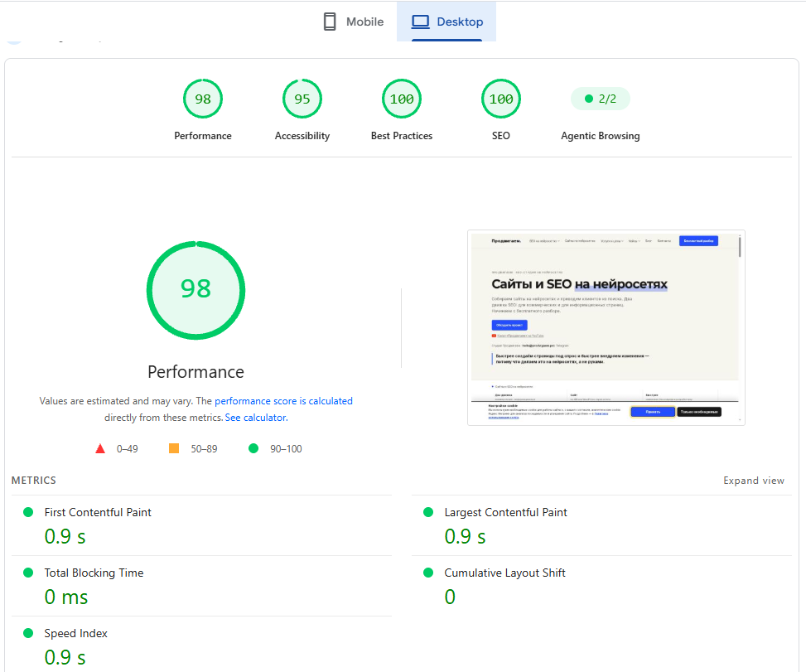Click Speed Index metric label
Screen dimensions: 806x672
pyautogui.click(x=76, y=633)
